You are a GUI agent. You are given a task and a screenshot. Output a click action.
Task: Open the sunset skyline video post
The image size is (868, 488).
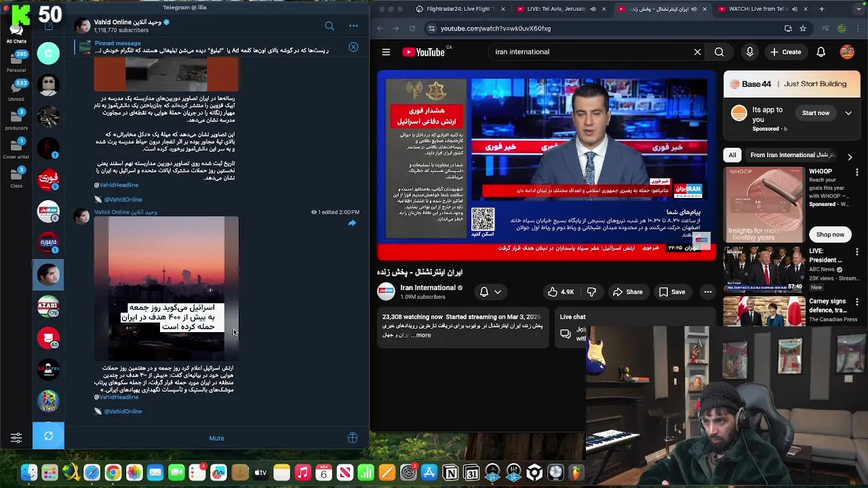(167, 288)
